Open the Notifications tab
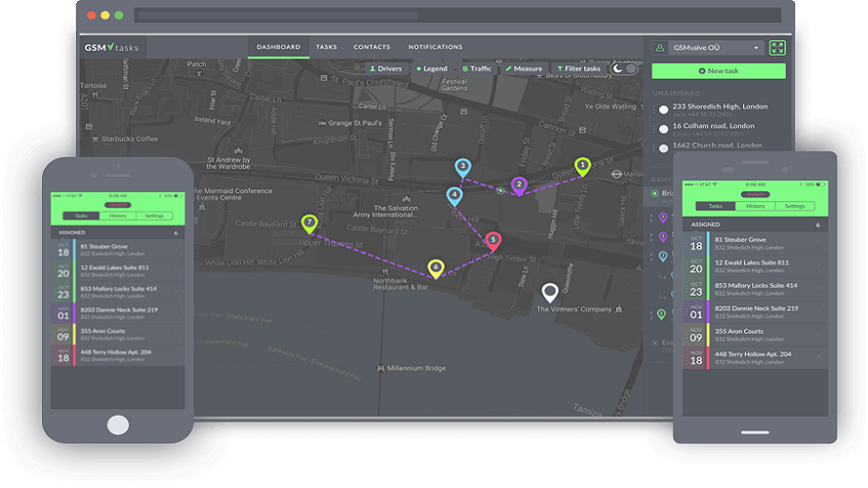 pyautogui.click(x=435, y=47)
